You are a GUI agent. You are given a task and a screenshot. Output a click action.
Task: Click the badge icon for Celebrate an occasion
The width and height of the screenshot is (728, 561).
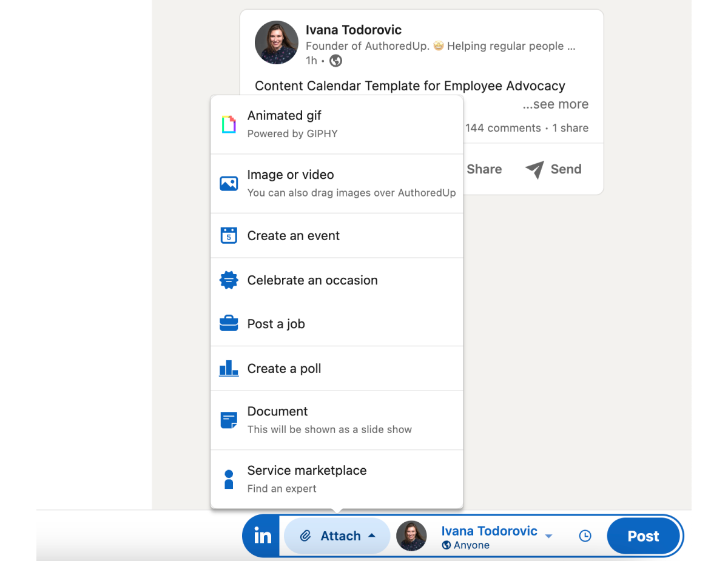coord(229,280)
